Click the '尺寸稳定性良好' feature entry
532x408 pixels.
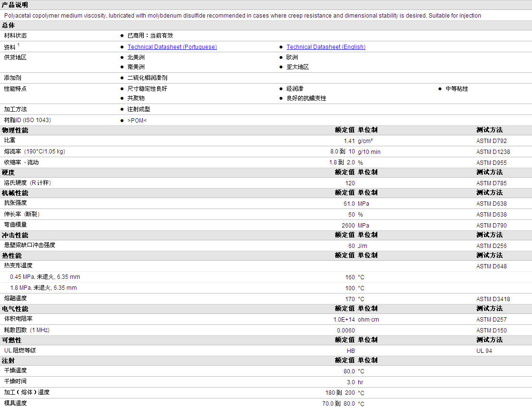(147, 89)
